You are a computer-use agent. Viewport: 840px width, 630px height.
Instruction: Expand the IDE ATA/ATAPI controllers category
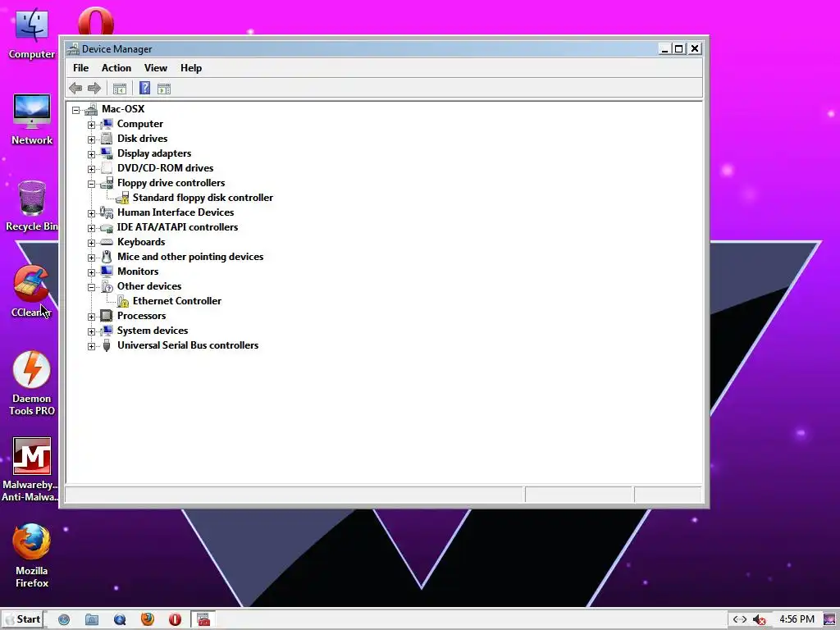tap(92, 228)
